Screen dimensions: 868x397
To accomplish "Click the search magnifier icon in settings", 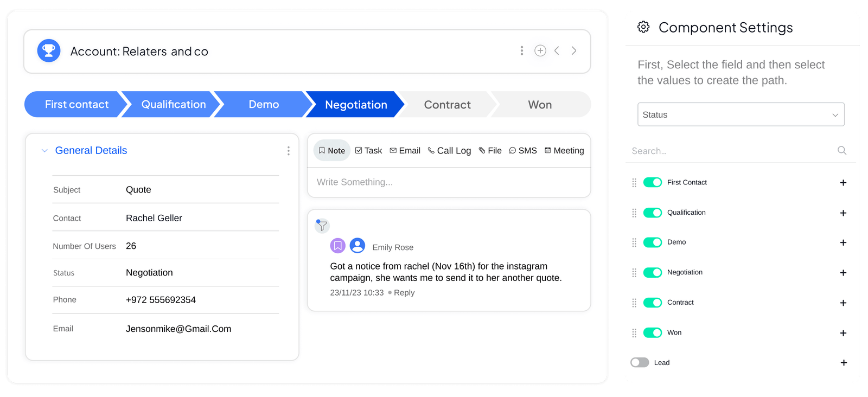I will coord(842,150).
